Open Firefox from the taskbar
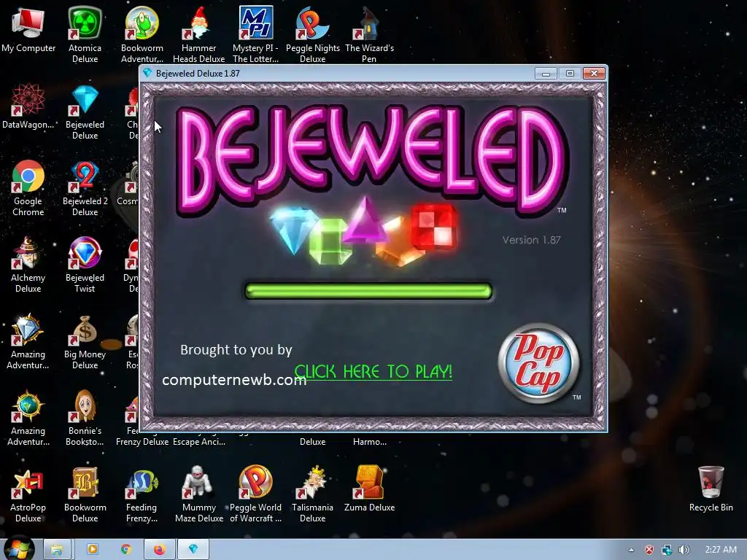Screen dimensions: 747x560 tap(159, 550)
